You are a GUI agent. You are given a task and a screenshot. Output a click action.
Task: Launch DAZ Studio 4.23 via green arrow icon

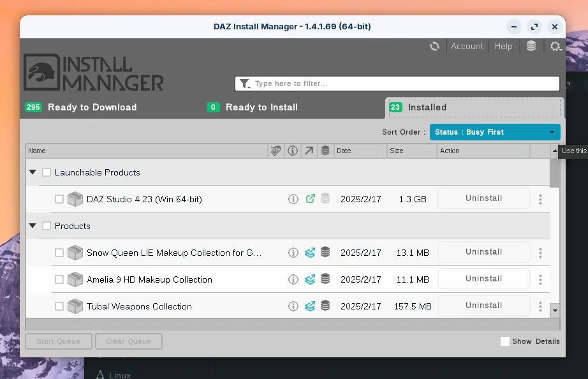[x=310, y=198]
